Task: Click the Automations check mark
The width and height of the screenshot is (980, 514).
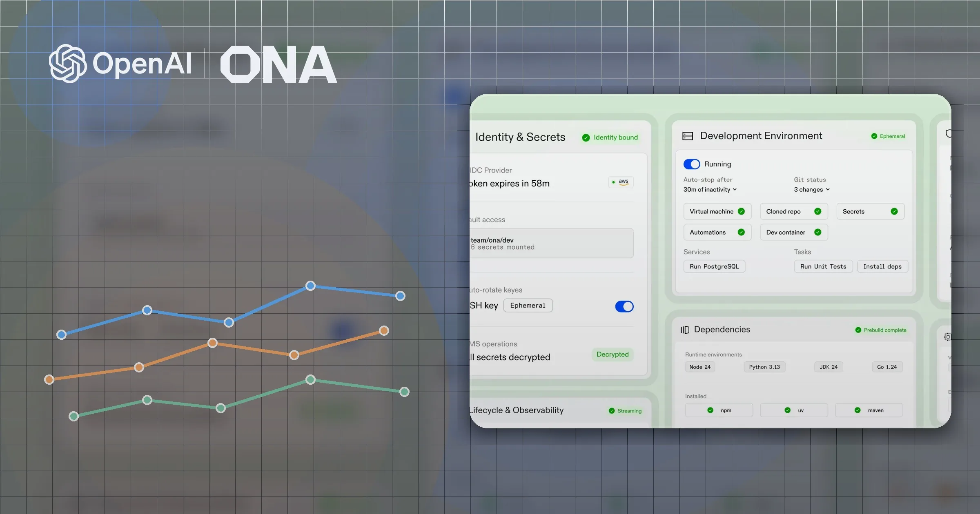Action: coord(741,232)
